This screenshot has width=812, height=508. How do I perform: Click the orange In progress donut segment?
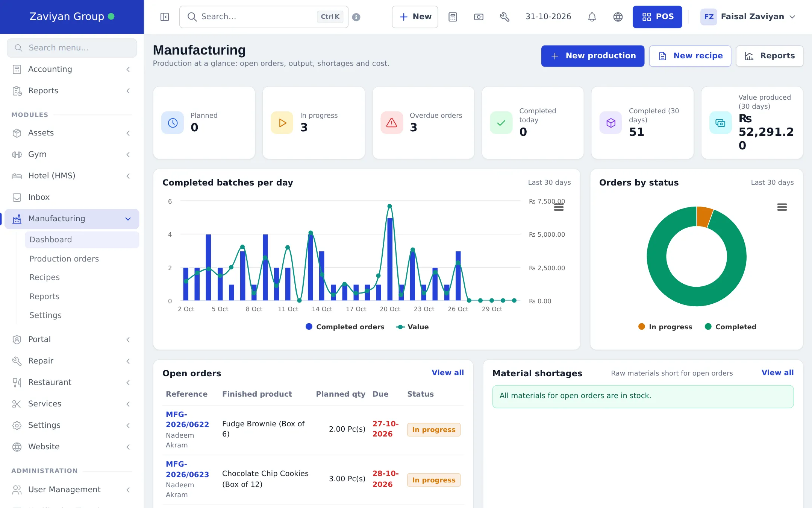(704, 217)
